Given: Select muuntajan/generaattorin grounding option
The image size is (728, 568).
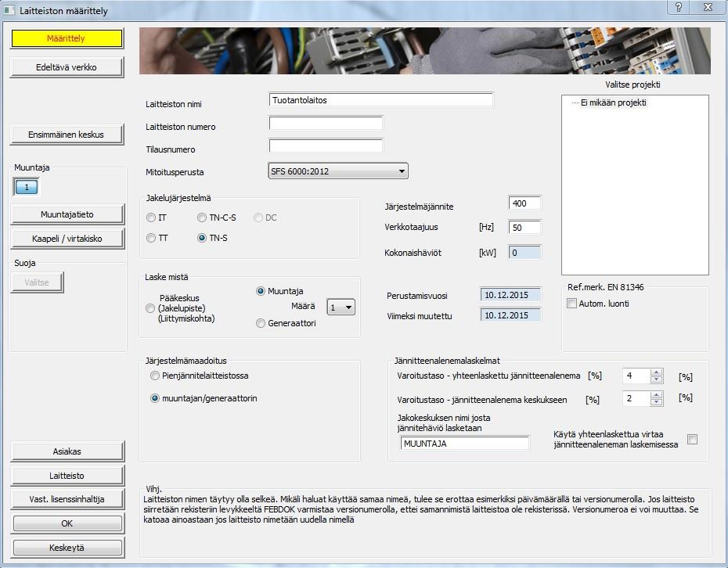Looking at the screenshot, I should point(155,399).
